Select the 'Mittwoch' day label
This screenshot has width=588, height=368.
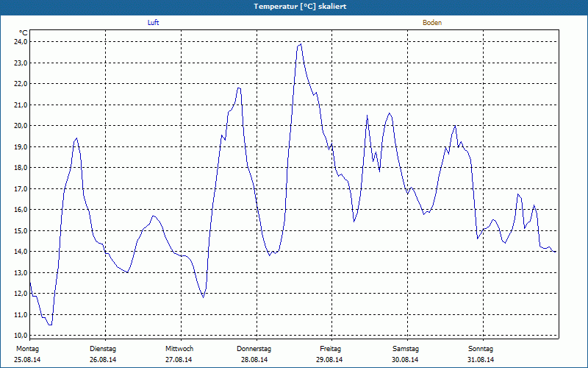click(179, 349)
